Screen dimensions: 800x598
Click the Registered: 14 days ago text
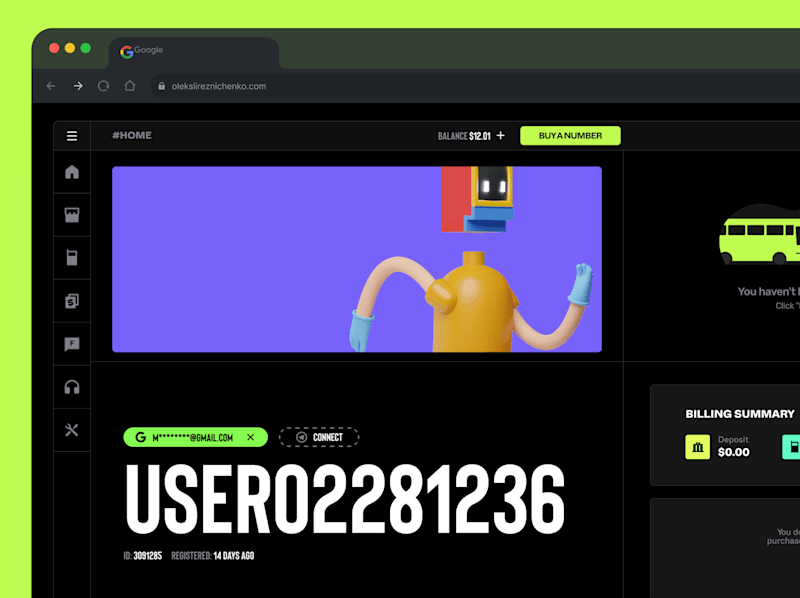coord(213,556)
